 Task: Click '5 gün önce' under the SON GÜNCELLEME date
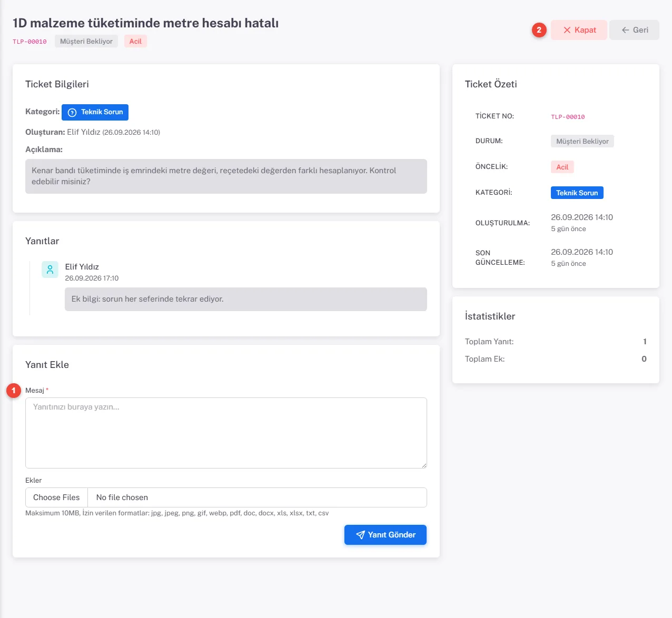(568, 264)
